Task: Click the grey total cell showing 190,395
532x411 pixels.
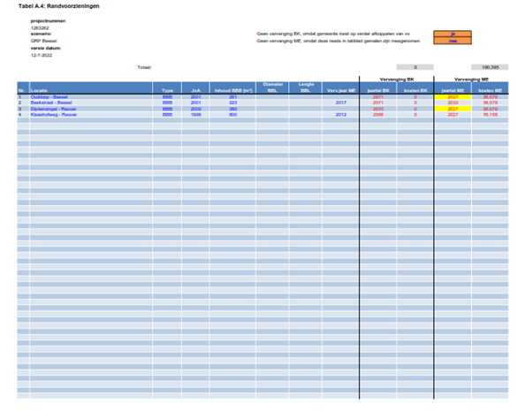Action: click(489, 66)
